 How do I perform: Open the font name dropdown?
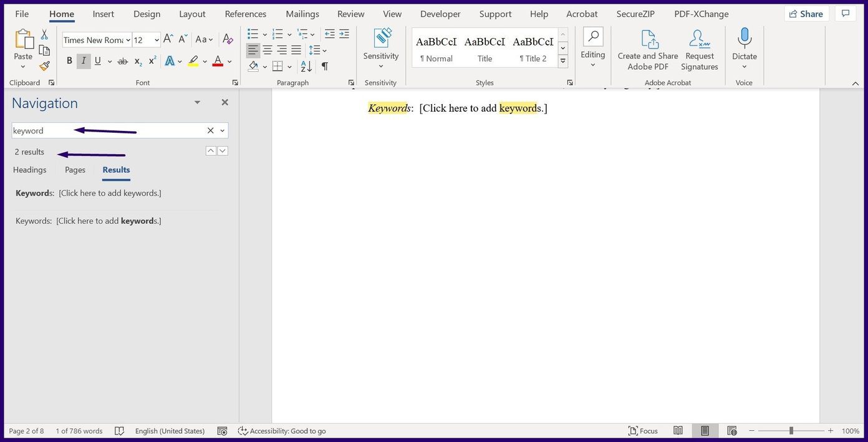[x=128, y=40]
